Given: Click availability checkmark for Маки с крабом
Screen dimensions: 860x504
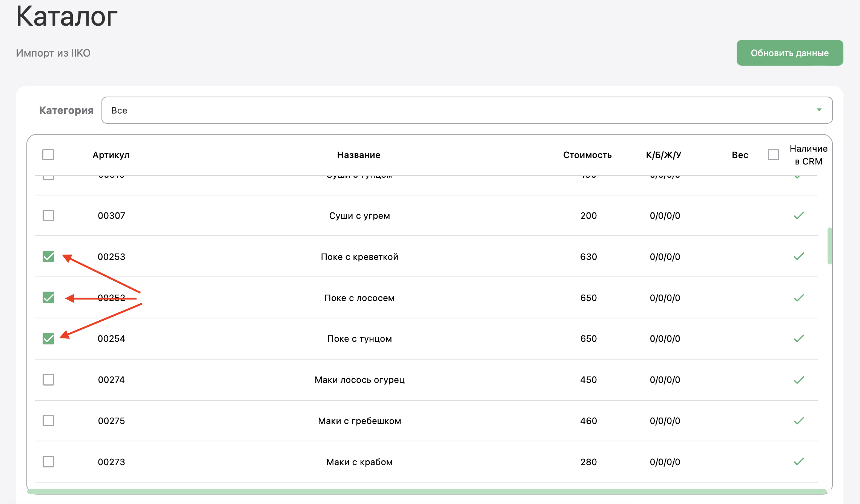Looking at the screenshot, I should [x=799, y=461].
